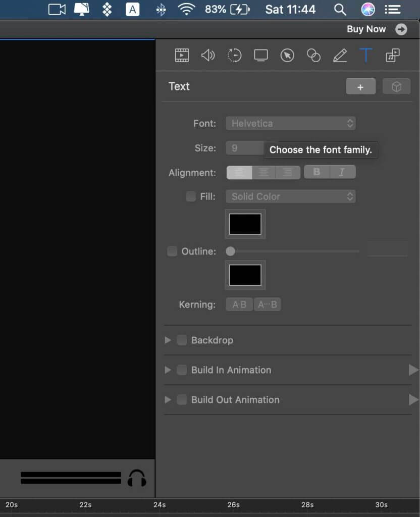Viewport: 420px width, 517px height.
Task: Click the 26s mark on the timeline
Action: [233, 505]
